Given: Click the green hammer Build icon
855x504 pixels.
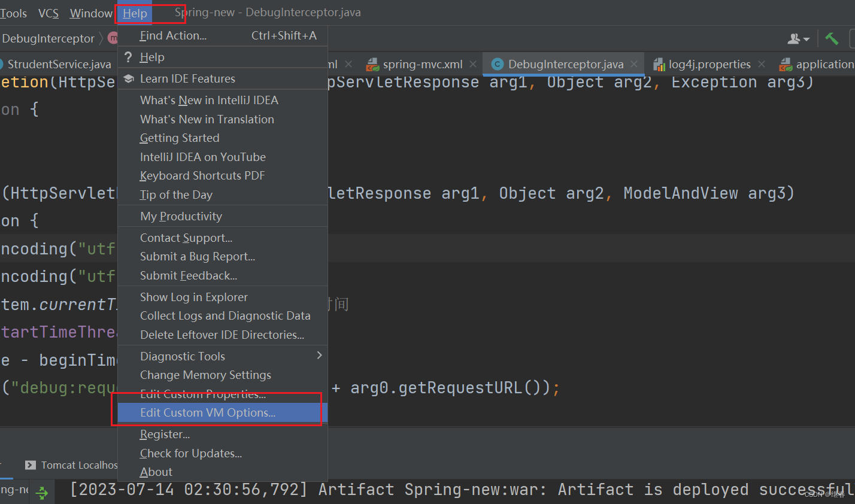Looking at the screenshot, I should [x=832, y=39].
